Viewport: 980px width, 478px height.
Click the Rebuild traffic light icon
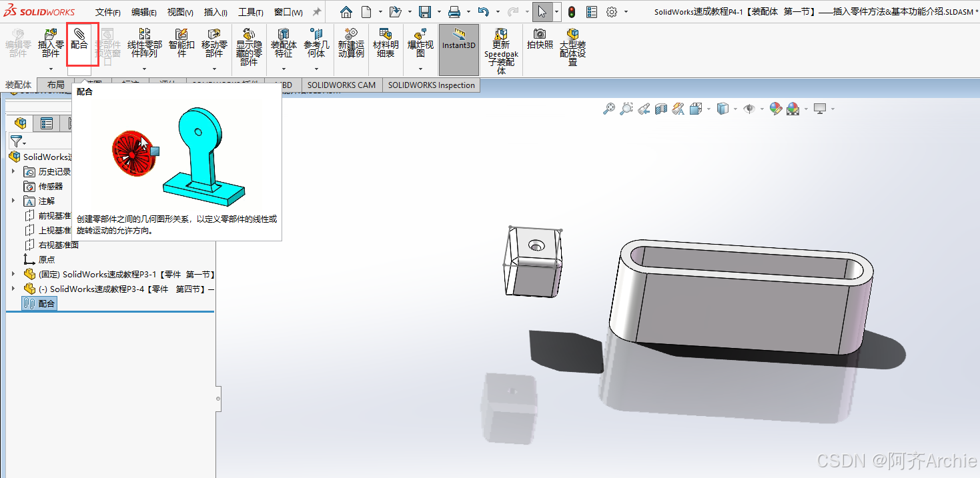[572, 12]
